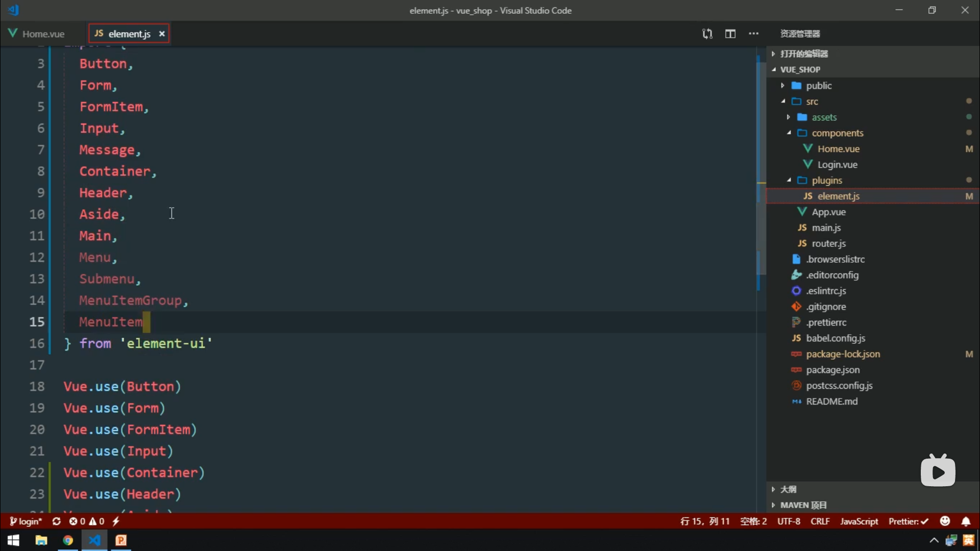The width and height of the screenshot is (980, 551).
Task: Open the .editorconfig file
Action: tap(873, 275)
